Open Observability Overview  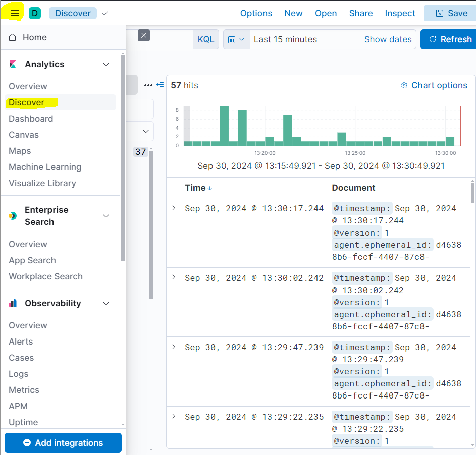(x=28, y=325)
